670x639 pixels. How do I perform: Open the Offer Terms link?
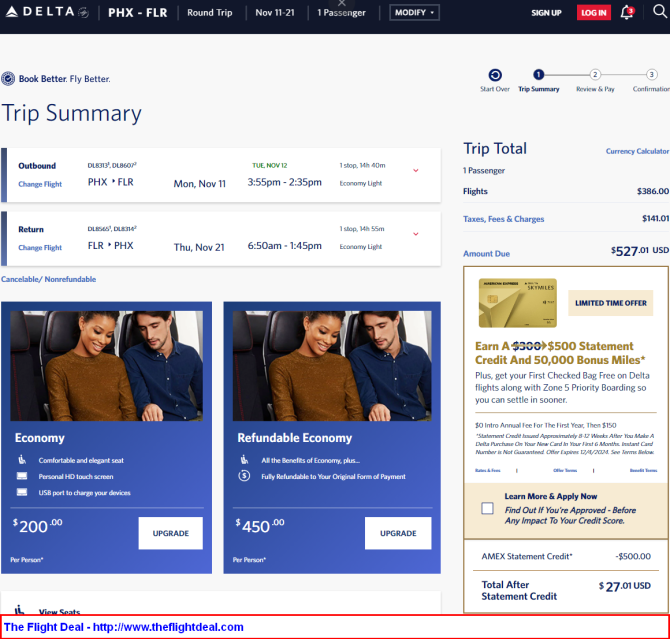tap(565, 471)
